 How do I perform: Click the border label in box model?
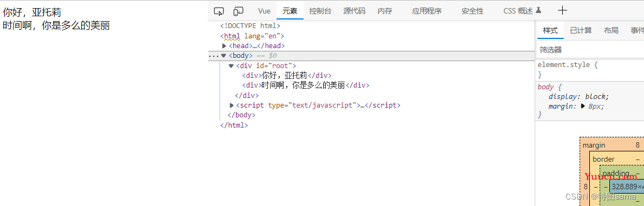click(603, 159)
